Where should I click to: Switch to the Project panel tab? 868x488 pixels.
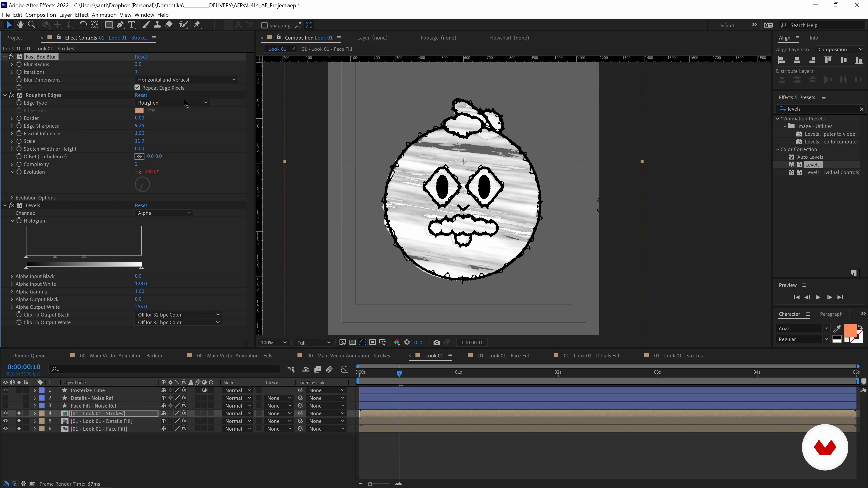[14, 38]
